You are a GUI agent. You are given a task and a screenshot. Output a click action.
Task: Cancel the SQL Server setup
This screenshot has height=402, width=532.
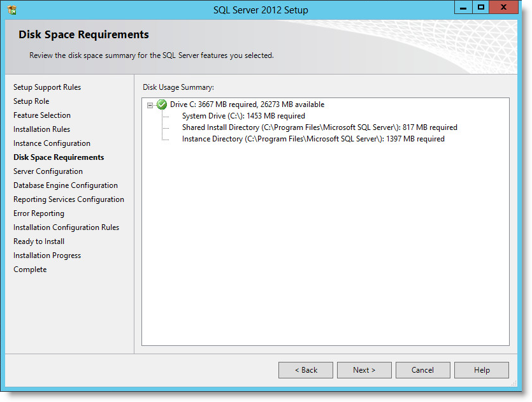[423, 370]
